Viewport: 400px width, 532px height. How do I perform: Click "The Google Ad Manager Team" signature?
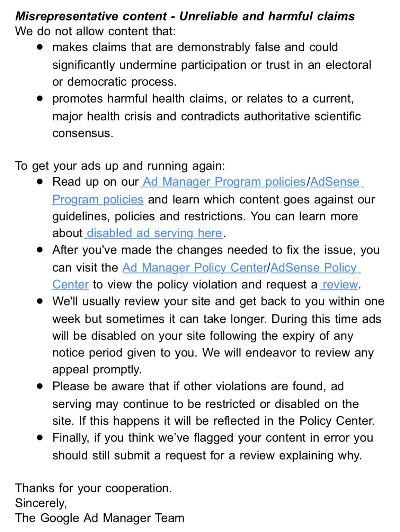tap(100, 518)
